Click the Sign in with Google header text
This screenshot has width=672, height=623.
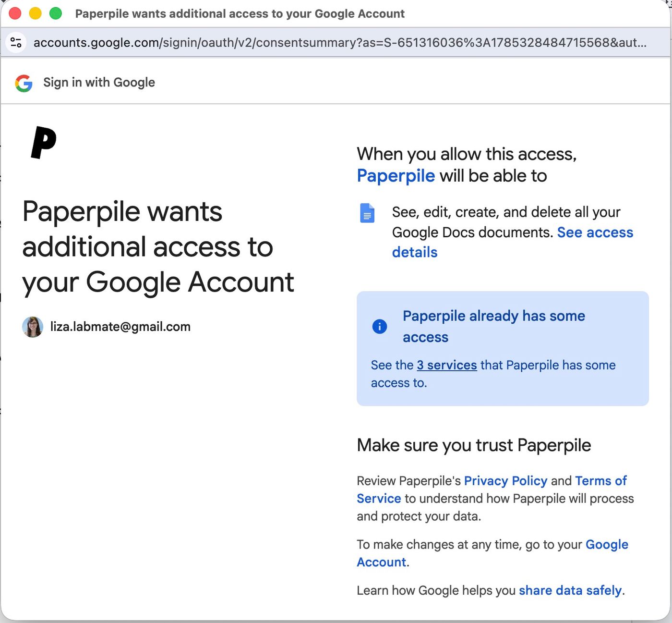tap(99, 83)
